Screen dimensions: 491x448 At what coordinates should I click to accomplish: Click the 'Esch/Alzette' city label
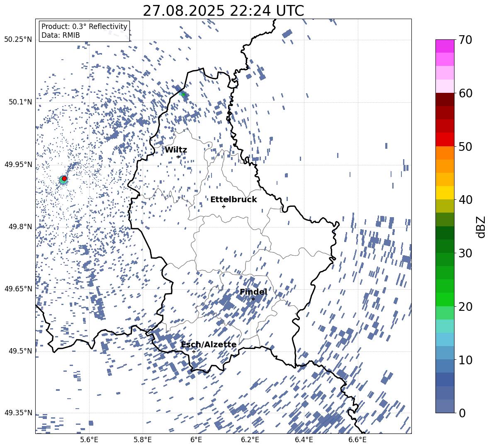[209, 344]
